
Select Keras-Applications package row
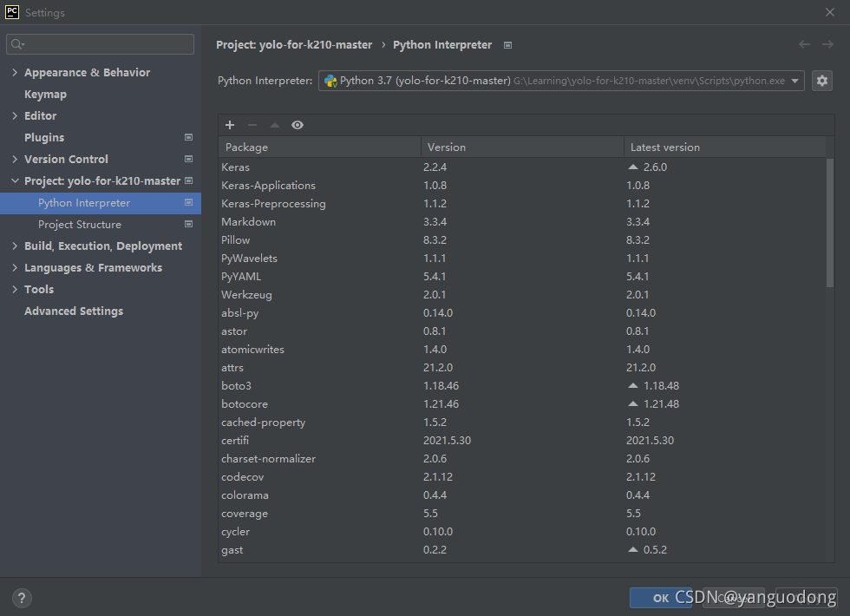(x=522, y=186)
